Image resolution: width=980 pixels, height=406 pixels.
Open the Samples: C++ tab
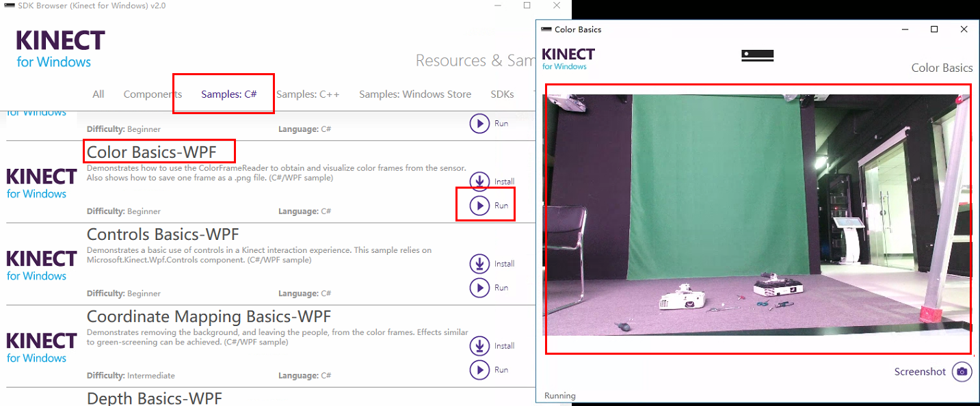(x=308, y=94)
